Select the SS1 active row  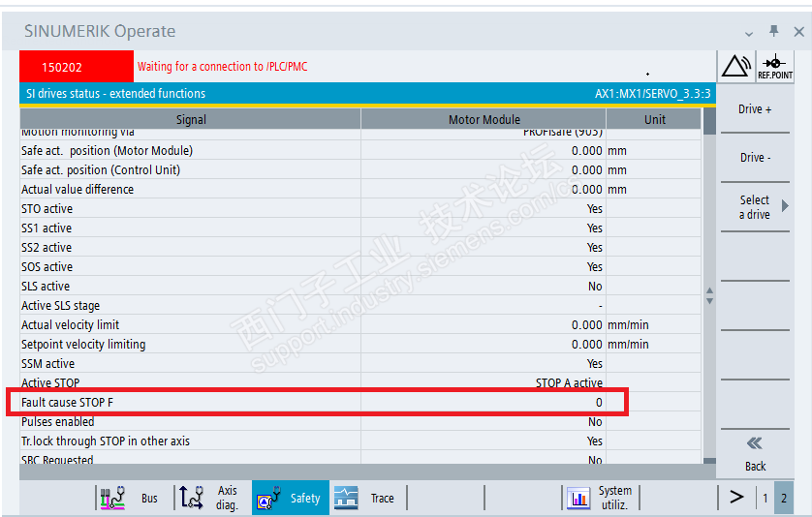pos(360,228)
